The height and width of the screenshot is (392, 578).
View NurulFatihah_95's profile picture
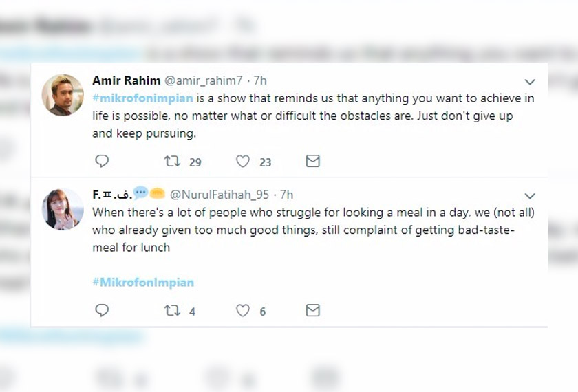[63, 208]
